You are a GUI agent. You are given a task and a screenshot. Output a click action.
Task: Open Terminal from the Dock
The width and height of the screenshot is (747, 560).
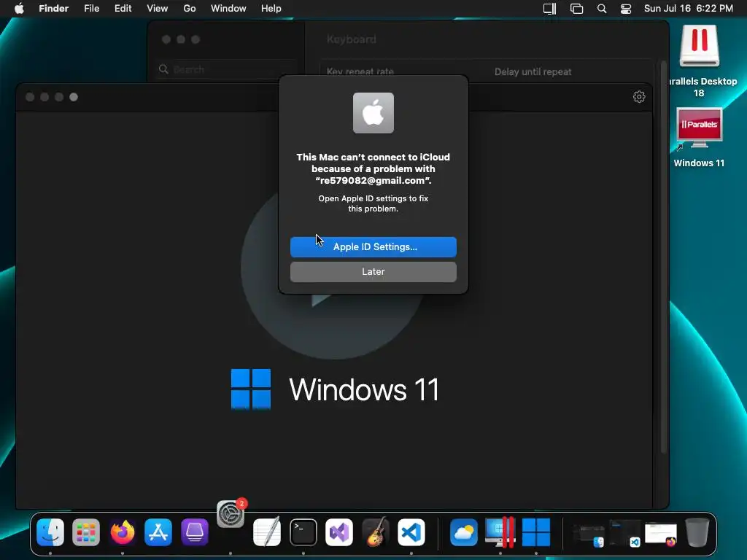(303, 532)
